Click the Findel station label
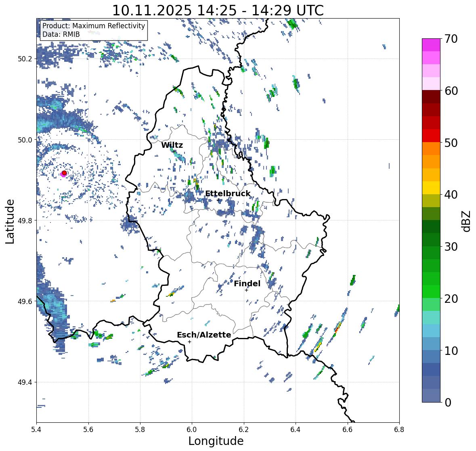 tap(247, 283)
